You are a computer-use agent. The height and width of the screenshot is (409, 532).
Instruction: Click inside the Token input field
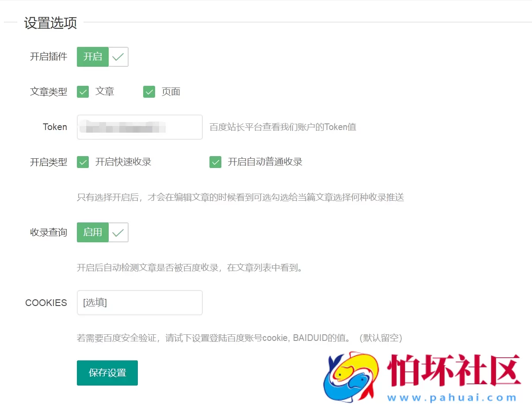[139, 127]
